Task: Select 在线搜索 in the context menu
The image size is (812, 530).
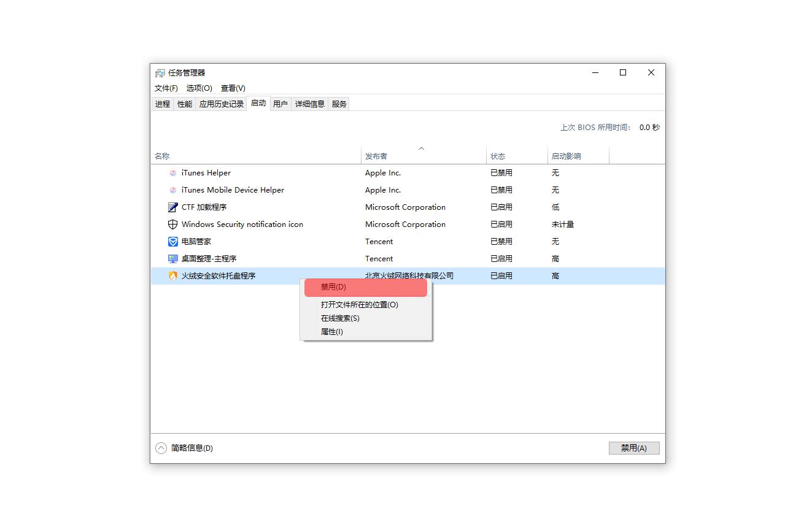Action: coord(341,318)
